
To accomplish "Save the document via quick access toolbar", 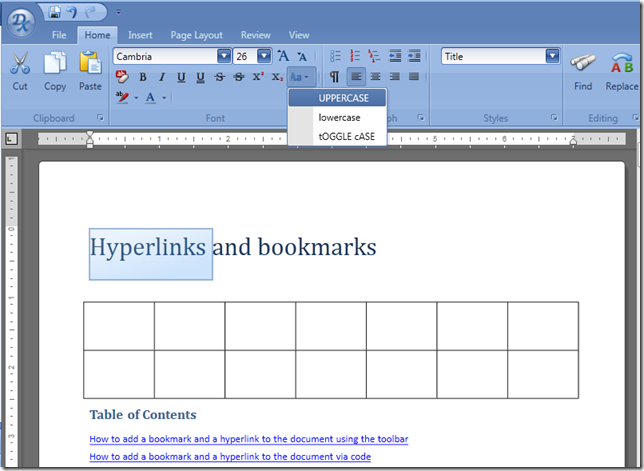I will point(55,12).
